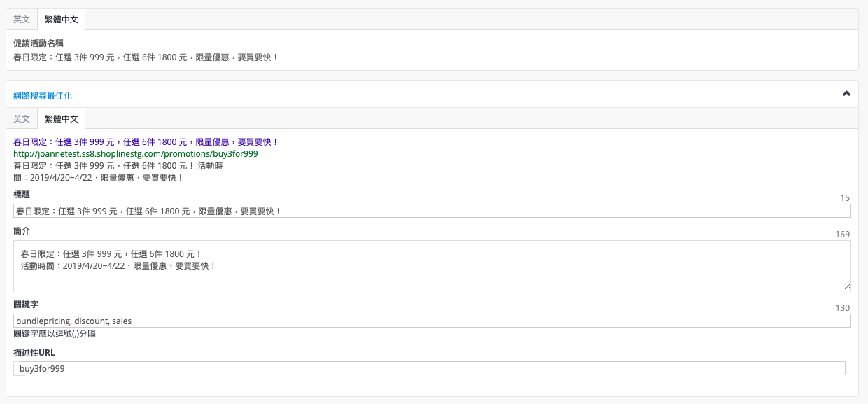
Task: Collapse the 網路搜尋最佳化 section with the chevron
Action: pyautogui.click(x=846, y=94)
